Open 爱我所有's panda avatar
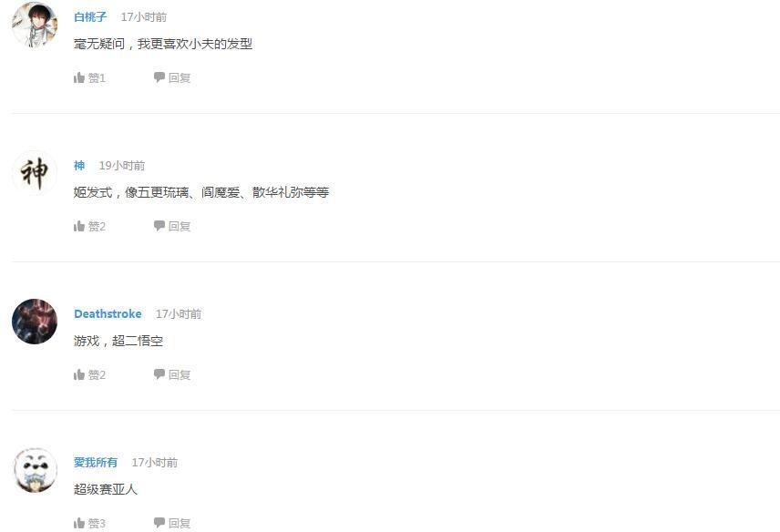The image size is (780, 532). coord(35,470)
